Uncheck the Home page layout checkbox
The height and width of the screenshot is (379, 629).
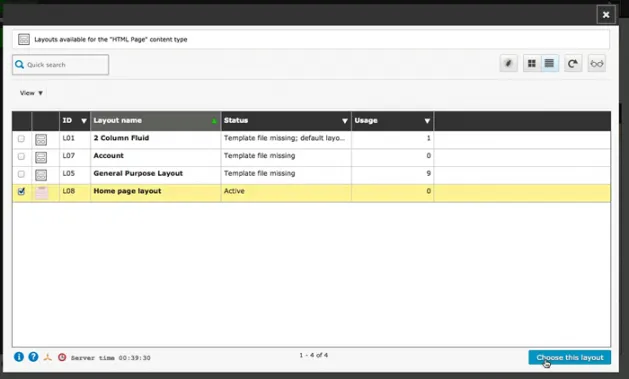[21, 192]
